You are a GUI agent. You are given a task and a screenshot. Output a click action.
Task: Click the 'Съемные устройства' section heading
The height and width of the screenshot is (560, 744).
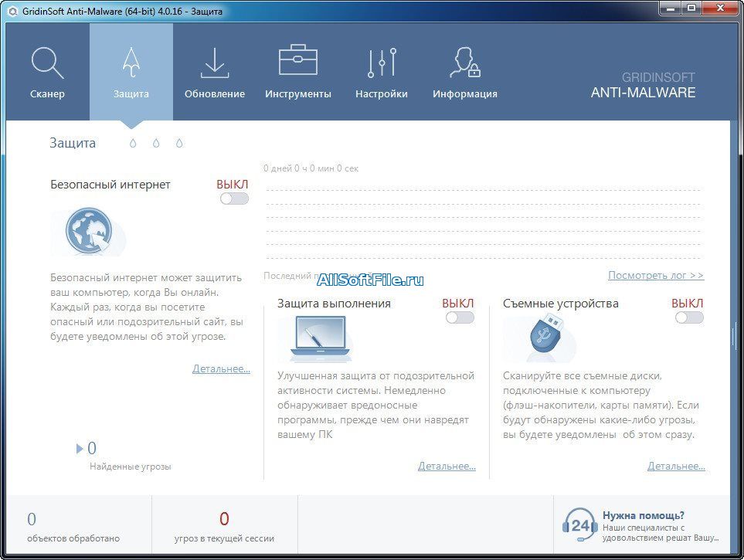pos(560,304)
